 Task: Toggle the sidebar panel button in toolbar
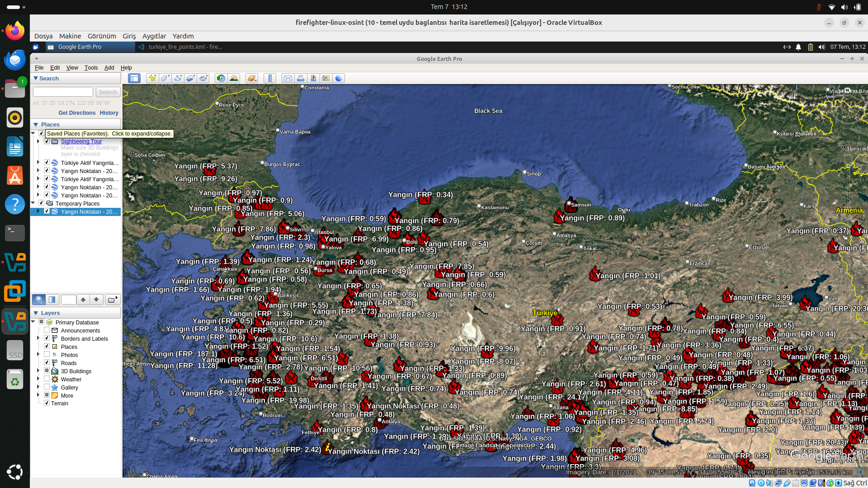[134, 78]
